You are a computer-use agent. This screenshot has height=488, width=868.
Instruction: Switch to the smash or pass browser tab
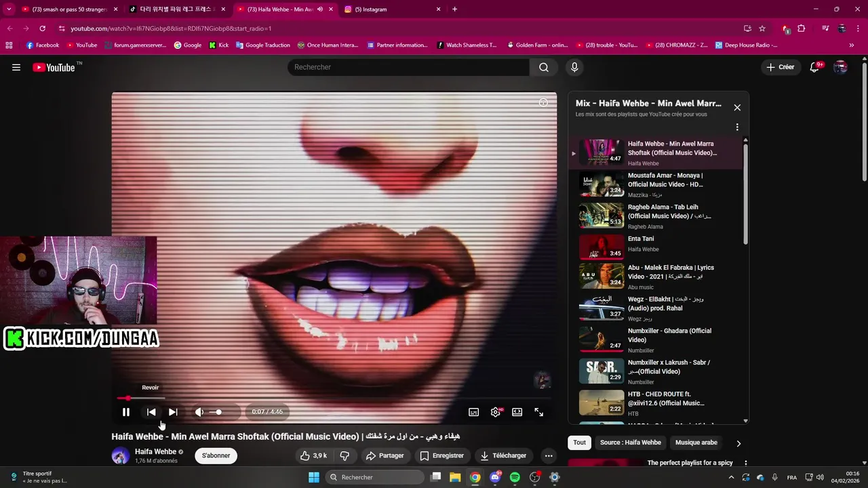tap(70, 9)
